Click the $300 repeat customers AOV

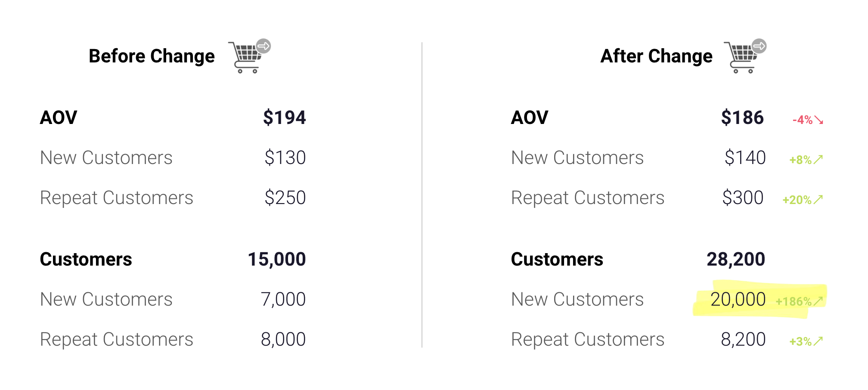point(743,198)
